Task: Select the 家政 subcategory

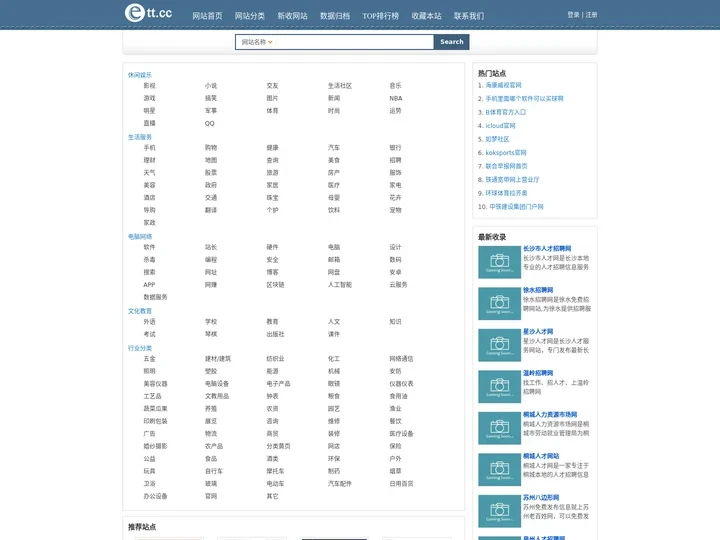Action: tap(149, 222)
